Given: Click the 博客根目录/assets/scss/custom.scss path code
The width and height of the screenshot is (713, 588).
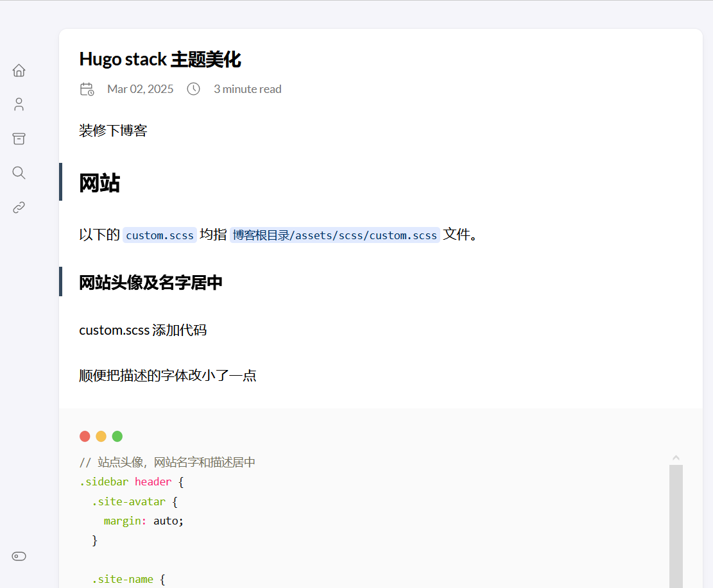Looking at the screenshot, I should click(334, 235).
